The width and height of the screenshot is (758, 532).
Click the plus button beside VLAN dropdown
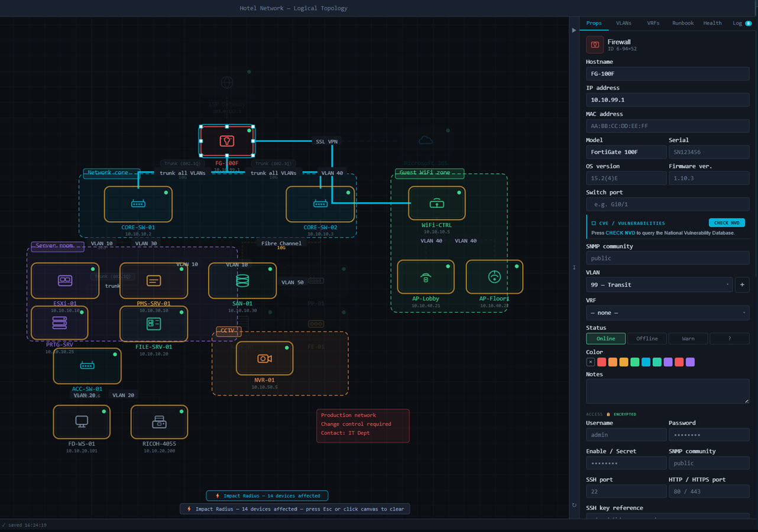(742, 284)
